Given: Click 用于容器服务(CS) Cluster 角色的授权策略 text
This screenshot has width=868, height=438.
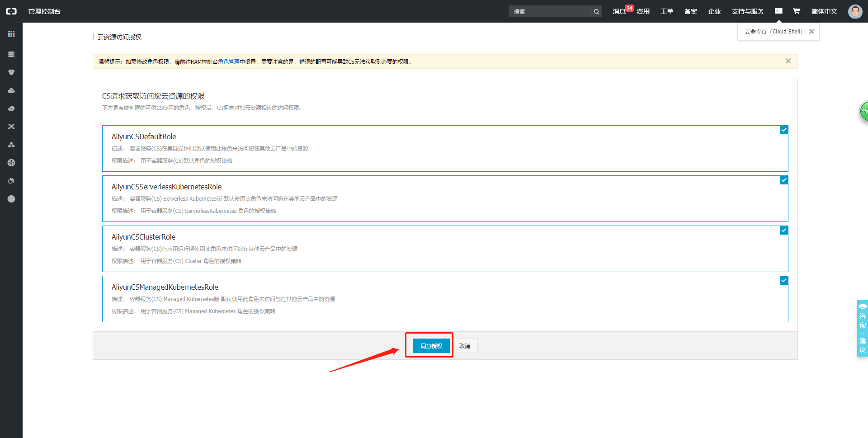Looking at the screenshot, I should pyautogui.click(x=191, y=261).
